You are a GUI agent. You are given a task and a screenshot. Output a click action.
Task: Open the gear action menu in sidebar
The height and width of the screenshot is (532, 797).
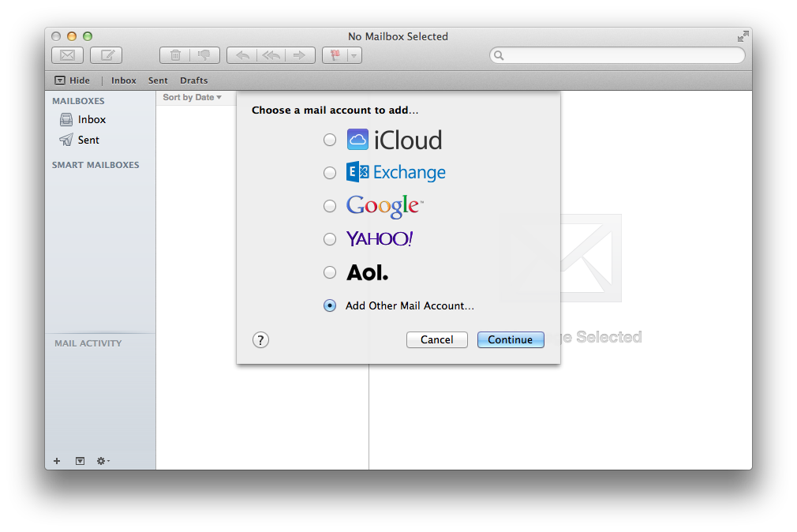[x=103, y=461]
